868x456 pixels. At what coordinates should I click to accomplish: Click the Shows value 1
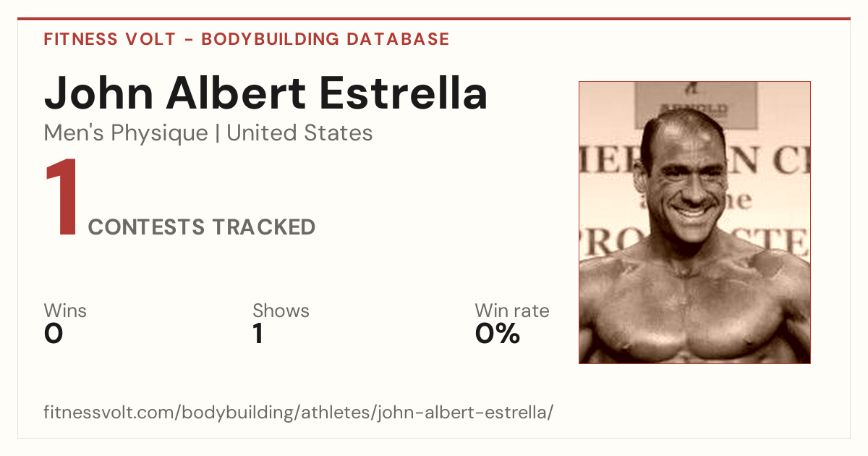pyautogui.click(x=258, y=334)
